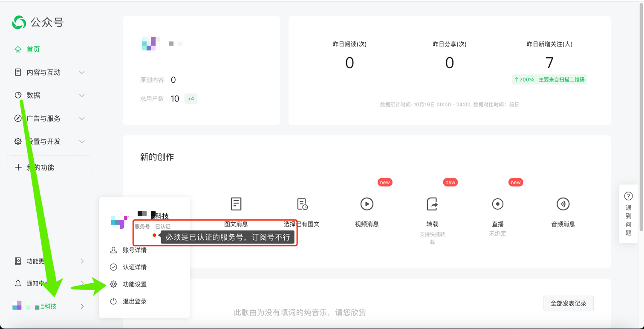Click the 全部发表记录 button
Screen dimensions: 644x329
coord(568,303)
